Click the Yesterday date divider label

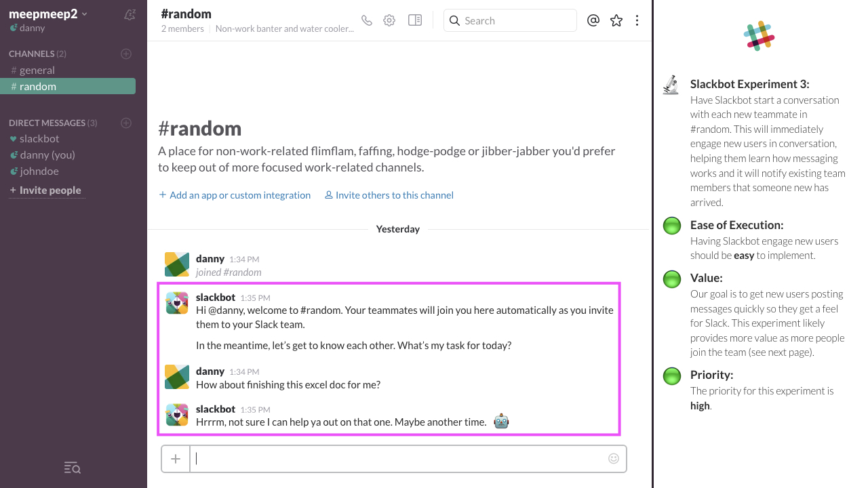pyautogui.click(x=398, y=229)
